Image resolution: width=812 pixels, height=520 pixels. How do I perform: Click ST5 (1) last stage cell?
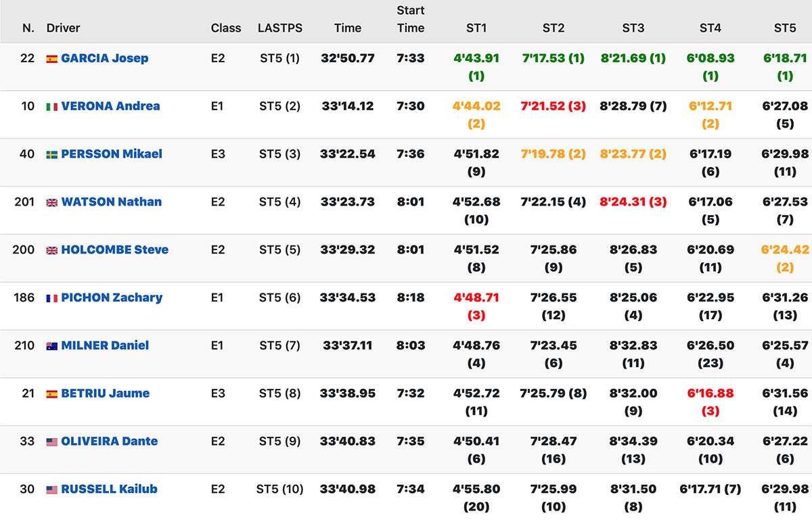coord(280,58)
